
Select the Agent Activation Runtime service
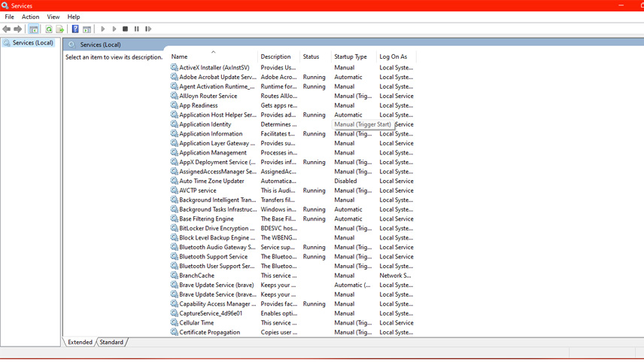coord(292,87)
